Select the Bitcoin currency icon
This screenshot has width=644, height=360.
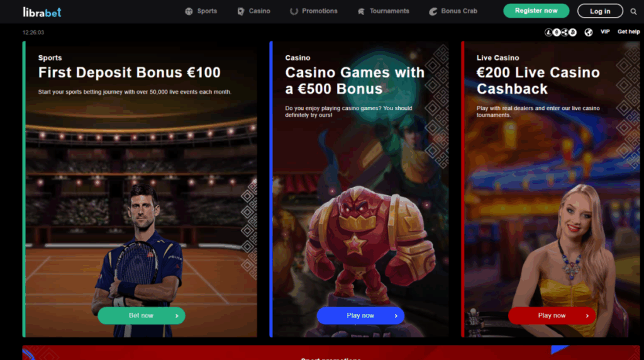[x=572, y=33]
